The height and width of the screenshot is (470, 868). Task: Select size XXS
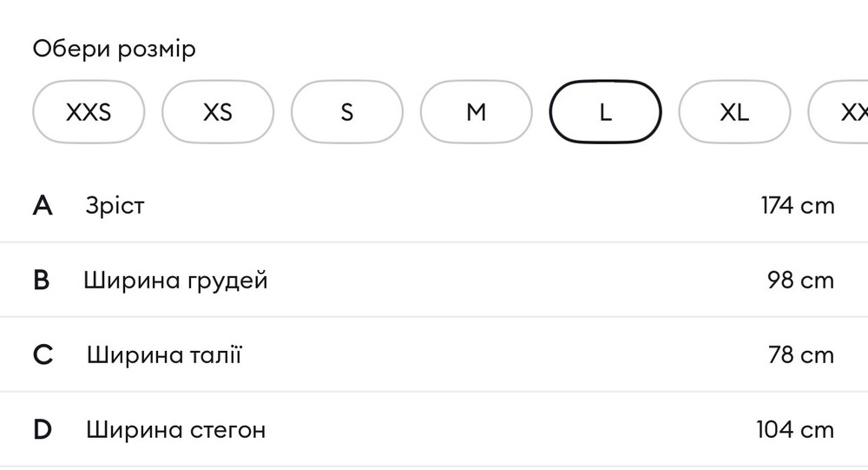pos(89,112)
